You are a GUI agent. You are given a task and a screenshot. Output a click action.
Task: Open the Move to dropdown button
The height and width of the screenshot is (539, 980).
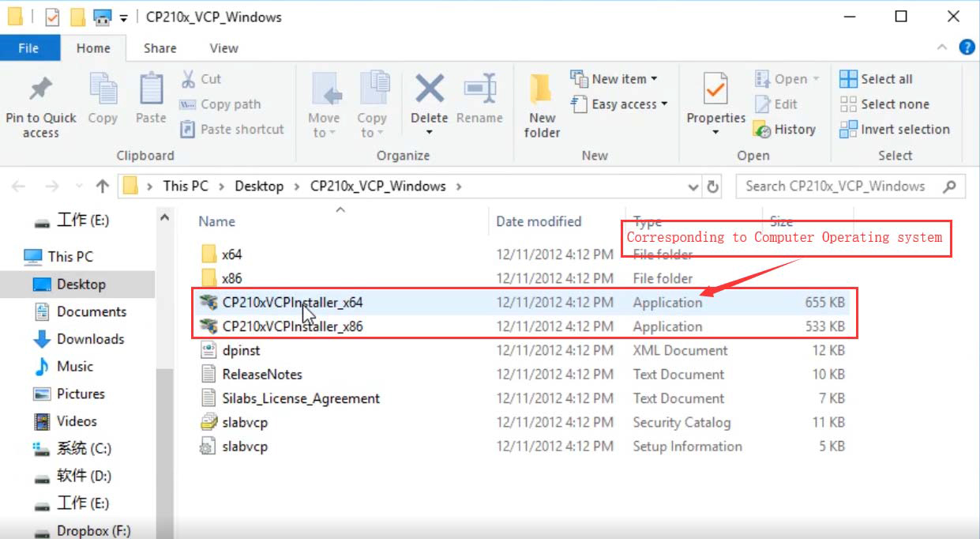(x=324, y=105)
